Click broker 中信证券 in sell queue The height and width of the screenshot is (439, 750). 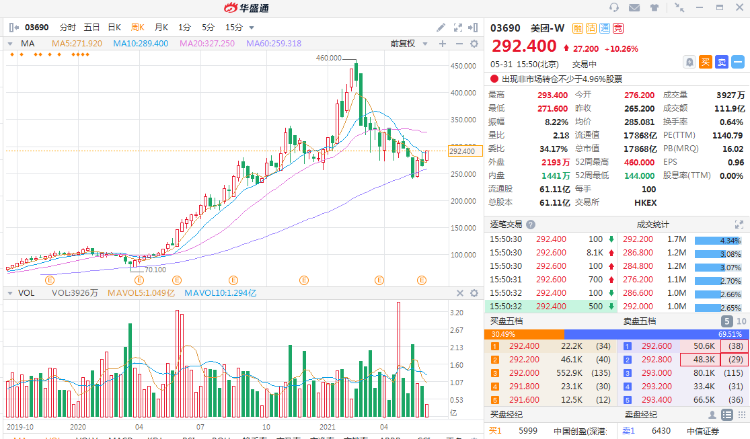(703, 431)
